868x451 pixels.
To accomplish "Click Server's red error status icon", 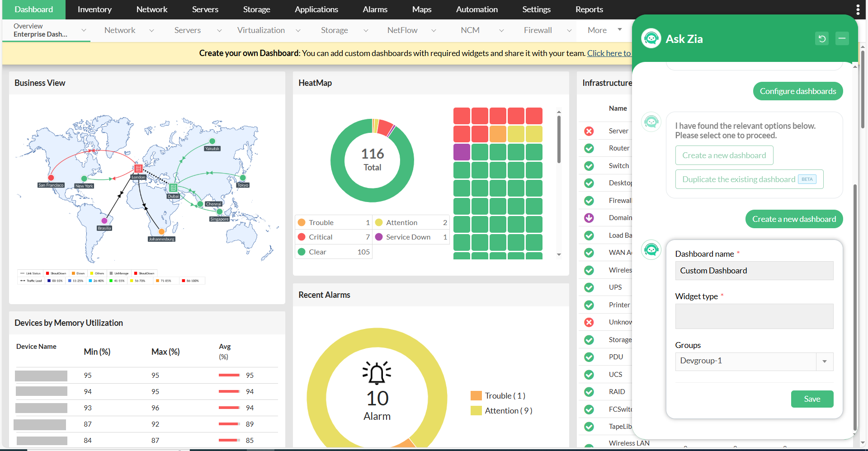I will [x=589, y=131].
